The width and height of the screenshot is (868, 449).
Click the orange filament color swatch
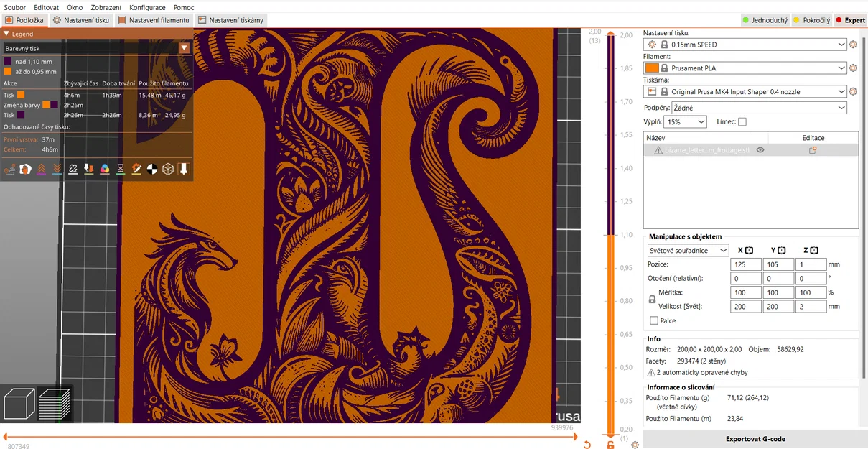652,68
